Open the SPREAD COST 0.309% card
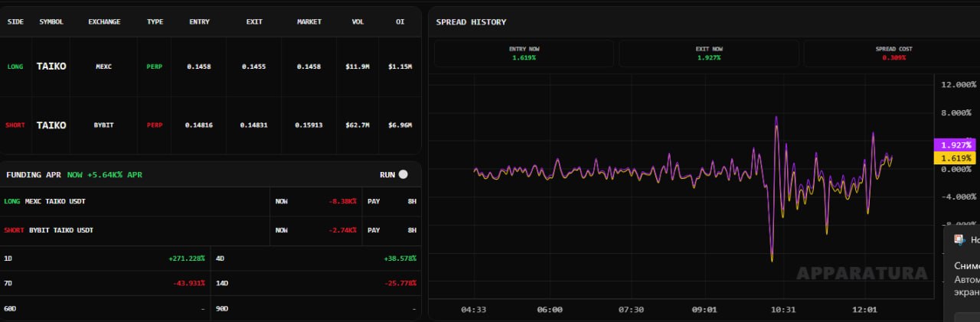The width and height of the screenshot is (980, 322). 893,54
